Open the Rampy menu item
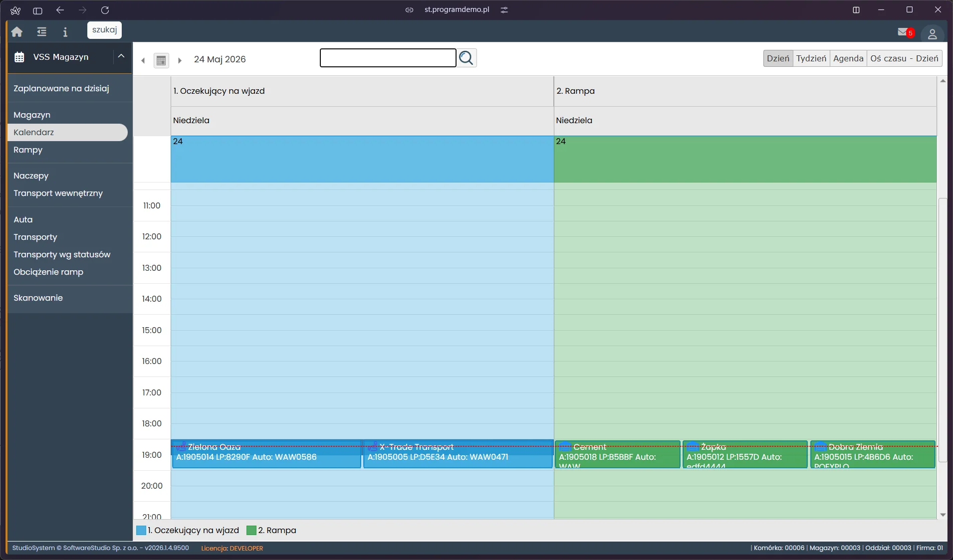953x560 pixels. [x=28, y=150]
